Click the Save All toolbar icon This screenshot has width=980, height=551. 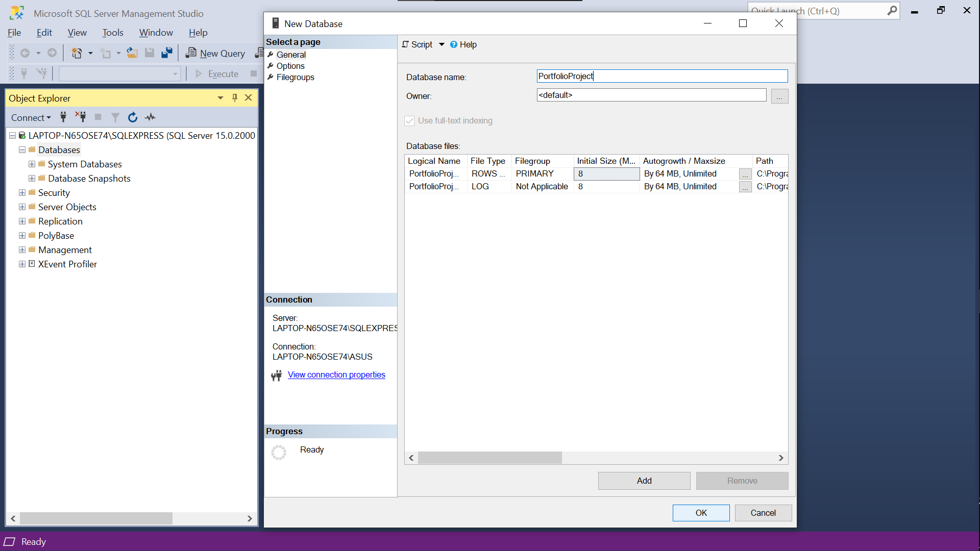click(166, 53)
